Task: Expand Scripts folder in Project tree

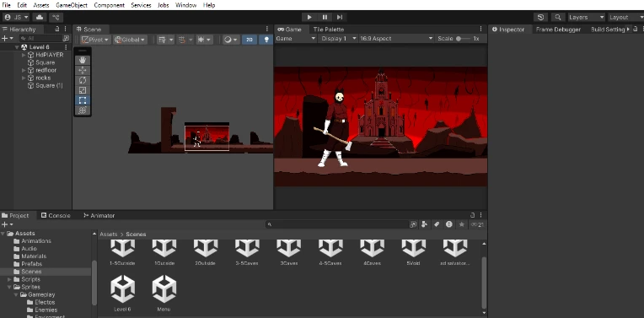Action: 10,279
